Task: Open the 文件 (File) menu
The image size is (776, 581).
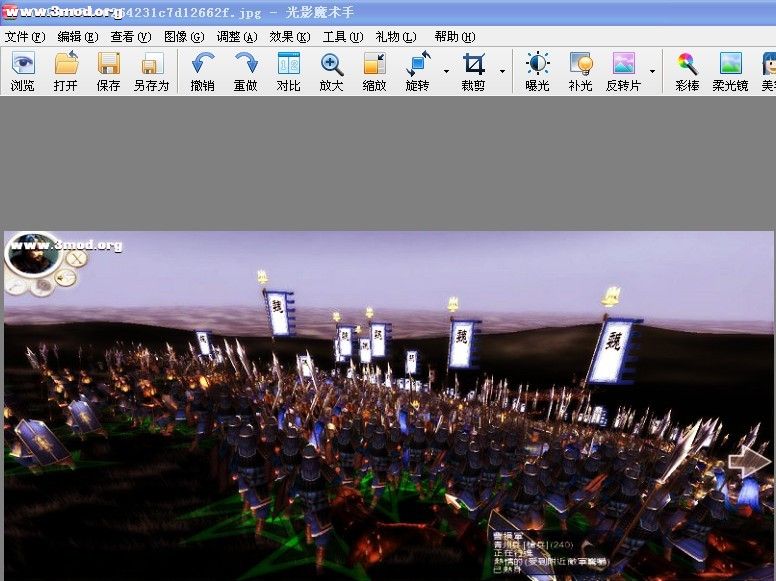Action: 25,37
